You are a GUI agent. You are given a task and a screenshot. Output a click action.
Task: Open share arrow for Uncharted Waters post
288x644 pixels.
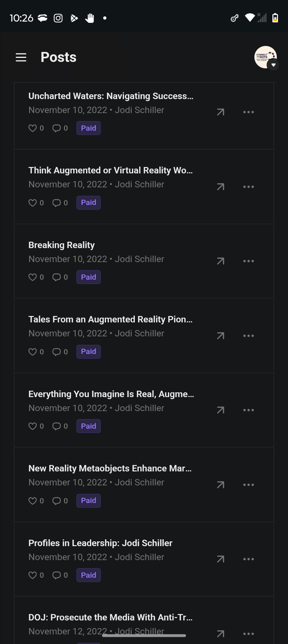point(220,112)
